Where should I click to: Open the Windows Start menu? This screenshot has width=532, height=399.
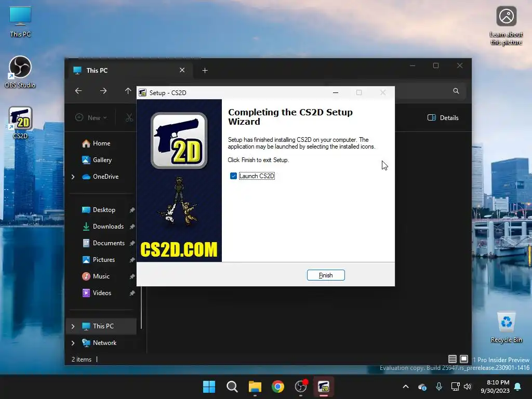coord(209,387)
